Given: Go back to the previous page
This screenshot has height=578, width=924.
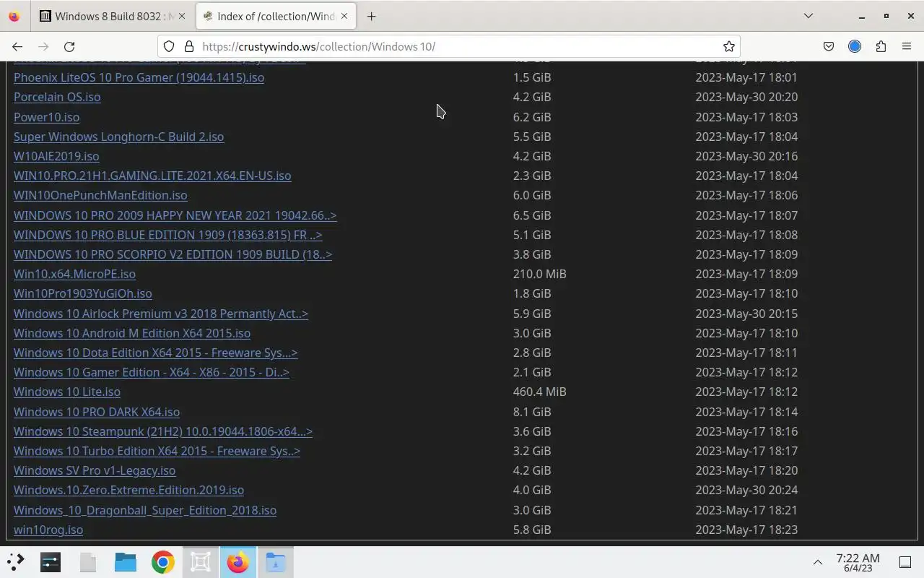Looking at the screenshot, I should click(x=17, y=46).
